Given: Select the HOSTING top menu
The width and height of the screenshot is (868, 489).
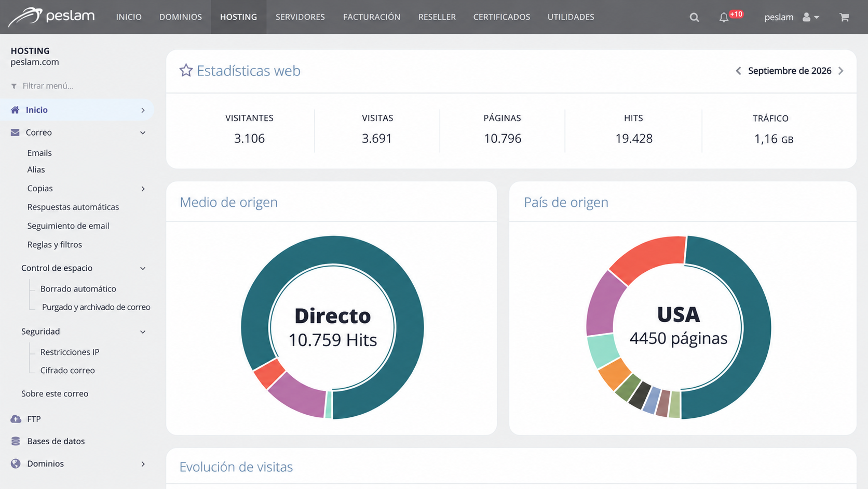Looking at the screenshot, I should click(x=238, y=17).
